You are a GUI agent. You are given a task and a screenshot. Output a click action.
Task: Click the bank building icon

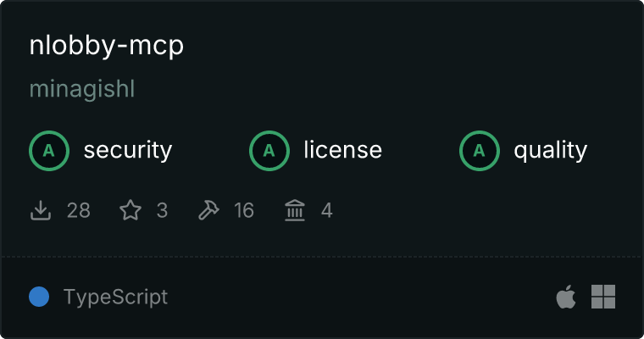(x=295, y=210)
